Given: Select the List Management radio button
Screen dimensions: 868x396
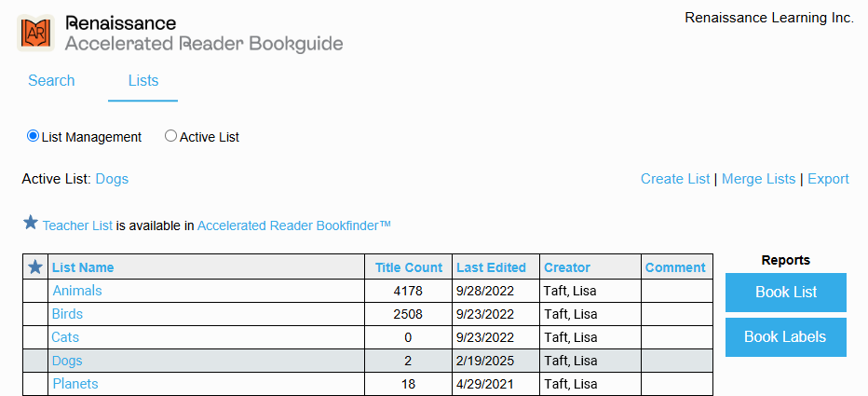Looking at the screenshot, I should coord(34,136).
